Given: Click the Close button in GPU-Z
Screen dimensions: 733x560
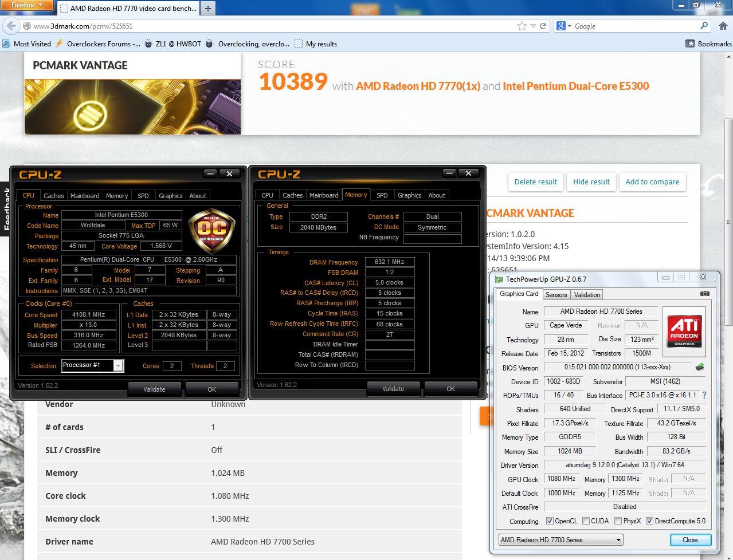Looking at the screenshot, I should (690, 540).
